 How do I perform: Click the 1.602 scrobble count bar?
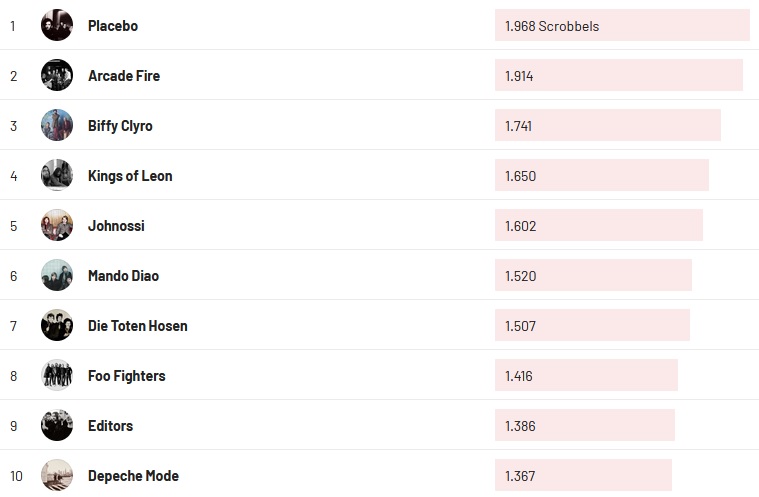pos(598,226)
